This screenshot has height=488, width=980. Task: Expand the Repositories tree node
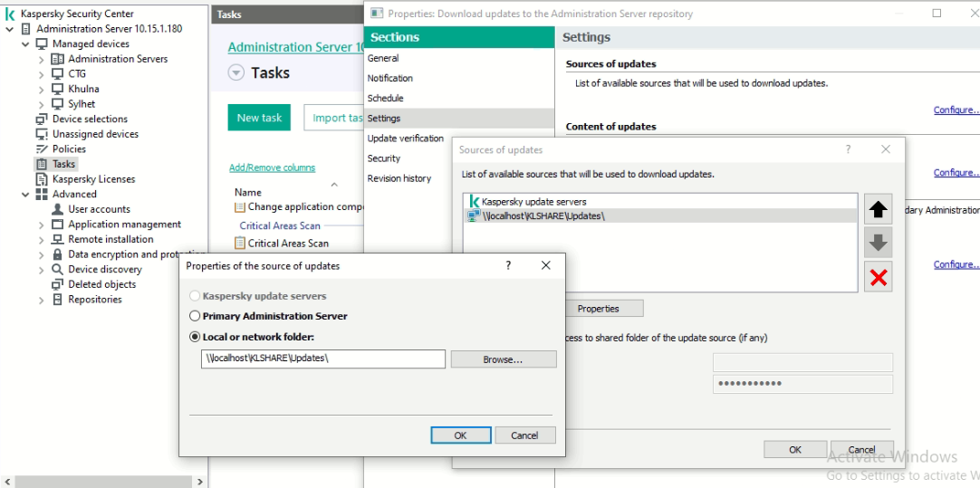(42, 300)
